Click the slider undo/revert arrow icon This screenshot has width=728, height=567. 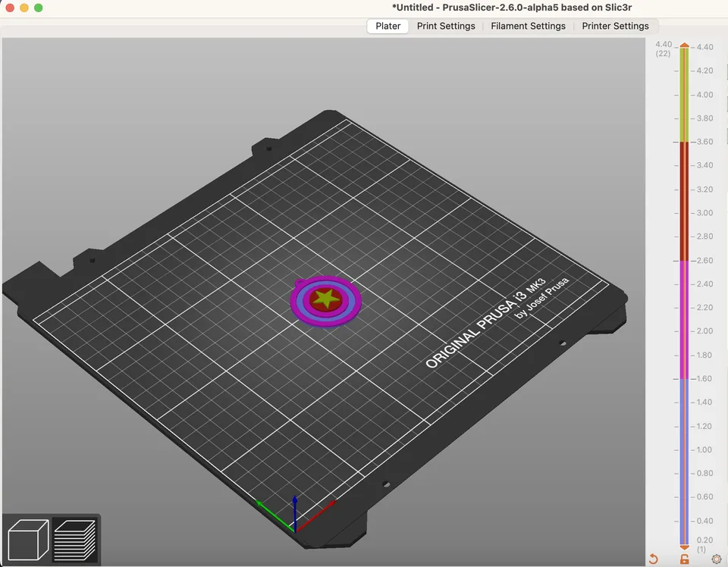[x=654, y=559]
